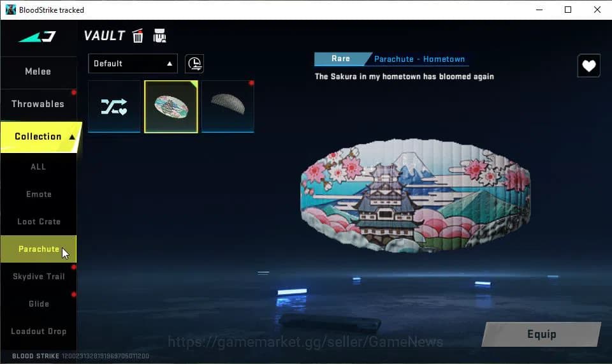Open the Loadout Drop subcategory
612x364 pixels.
(38, 331)
